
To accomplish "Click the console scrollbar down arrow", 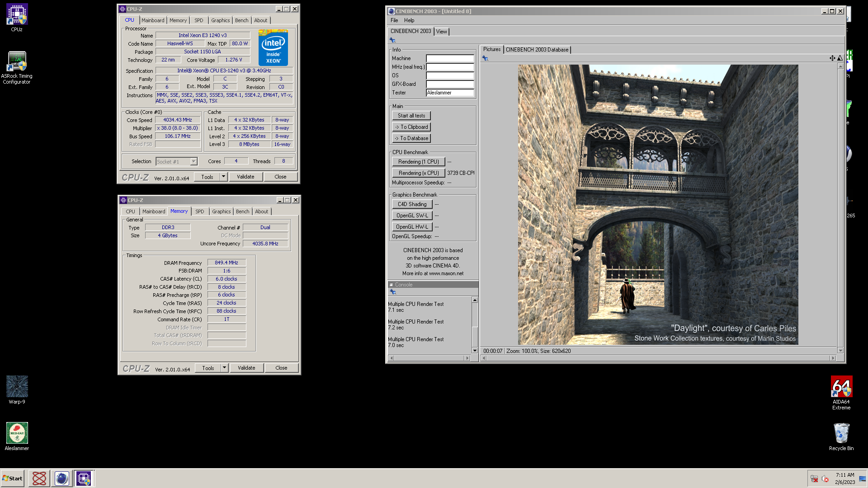I will 475,351.
